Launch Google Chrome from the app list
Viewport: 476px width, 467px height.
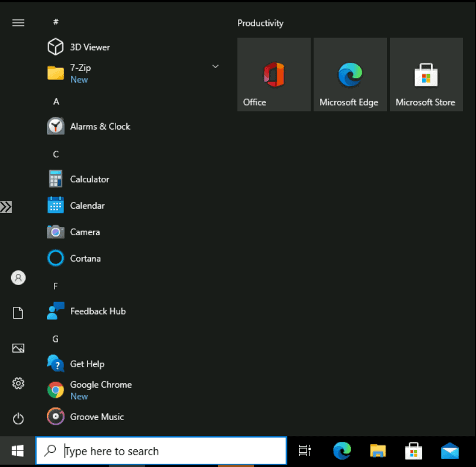coord(100,385)
